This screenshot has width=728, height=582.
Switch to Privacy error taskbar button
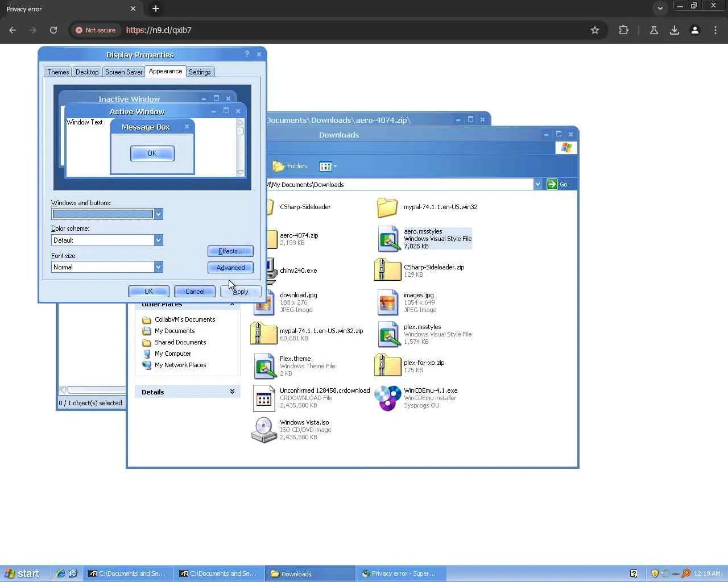click(x=401, y=573)
